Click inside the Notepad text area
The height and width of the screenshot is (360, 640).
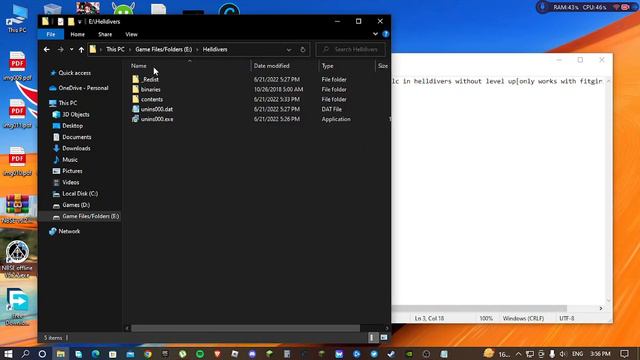coord(498,192)
